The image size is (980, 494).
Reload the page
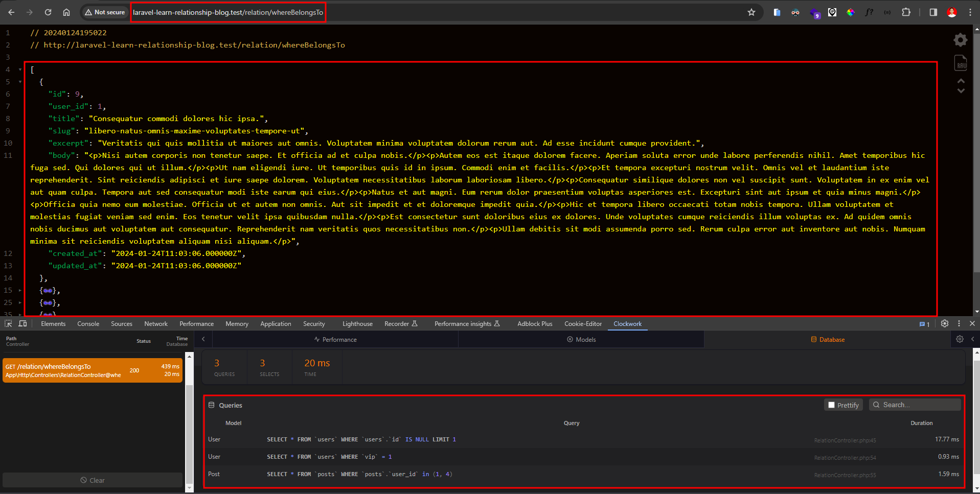tap(48, 12)
